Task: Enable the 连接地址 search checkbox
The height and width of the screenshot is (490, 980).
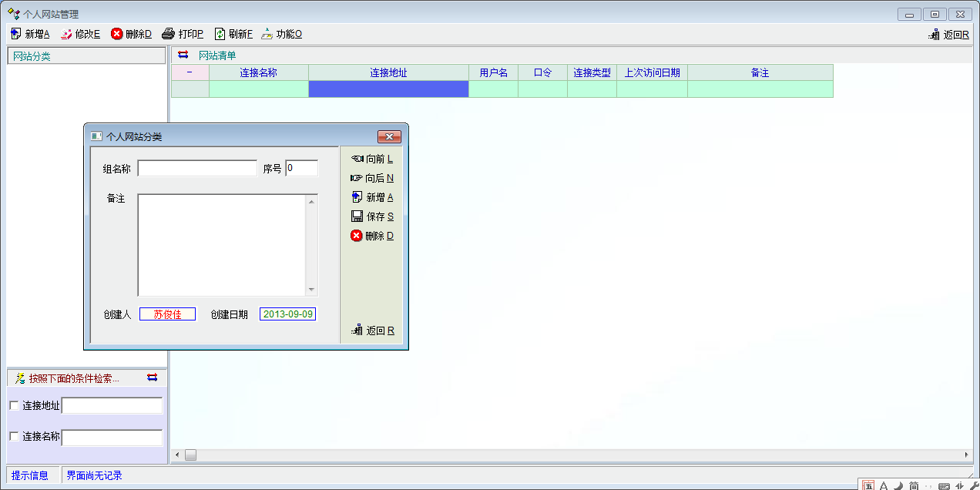Action: coord(14,406)
